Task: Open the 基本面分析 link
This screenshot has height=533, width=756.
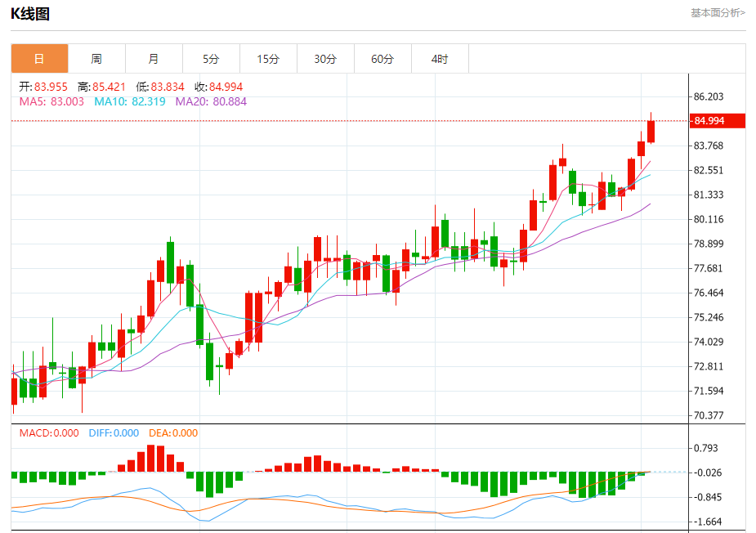Action: (x=718, y=12)
